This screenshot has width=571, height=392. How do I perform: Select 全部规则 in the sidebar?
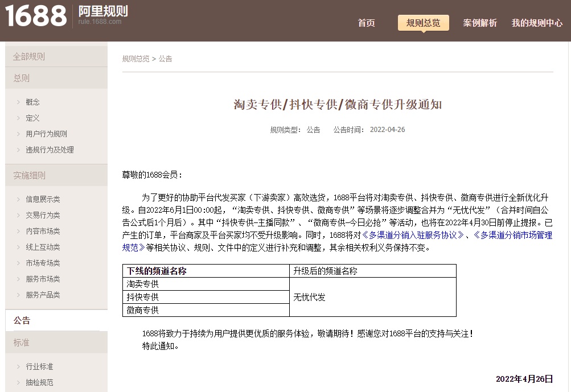pyautogui.click(x=56, y=56)
